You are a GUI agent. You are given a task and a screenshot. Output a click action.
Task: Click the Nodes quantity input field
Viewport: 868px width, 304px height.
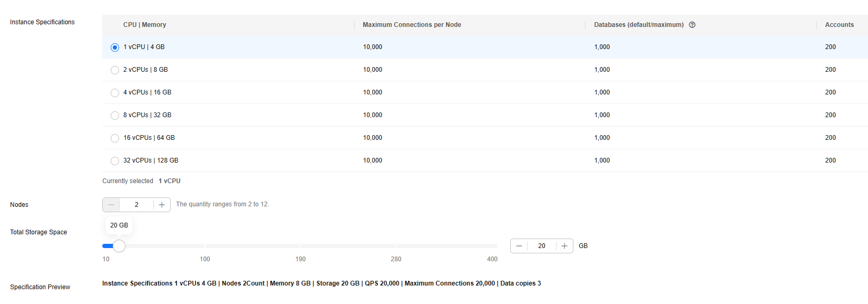click(136, 205)
